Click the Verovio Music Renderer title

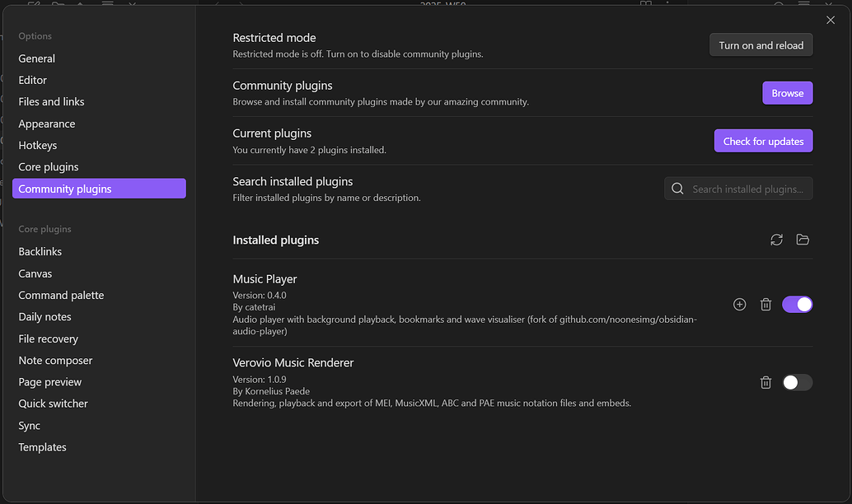pos(293,363)
